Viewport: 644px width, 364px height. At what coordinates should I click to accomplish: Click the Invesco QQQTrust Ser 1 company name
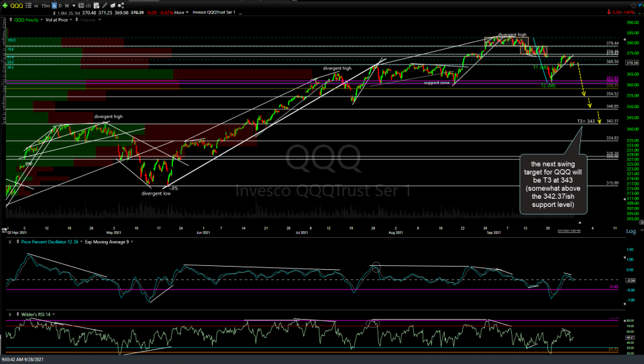(214, 12)
